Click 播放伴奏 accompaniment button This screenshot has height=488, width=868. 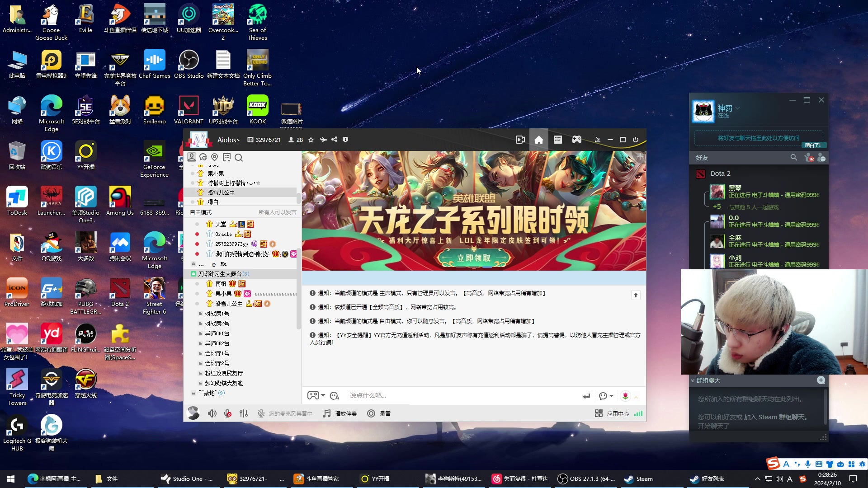coord(340,413)
